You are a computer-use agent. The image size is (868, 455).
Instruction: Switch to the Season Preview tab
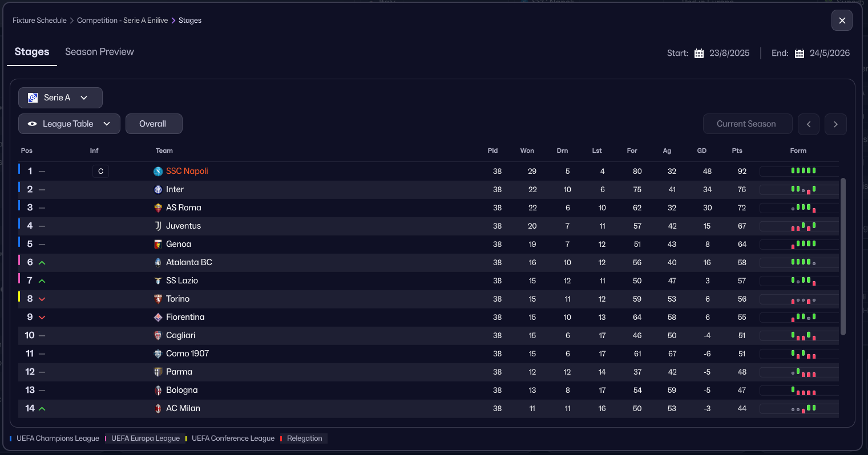point(99,52)
